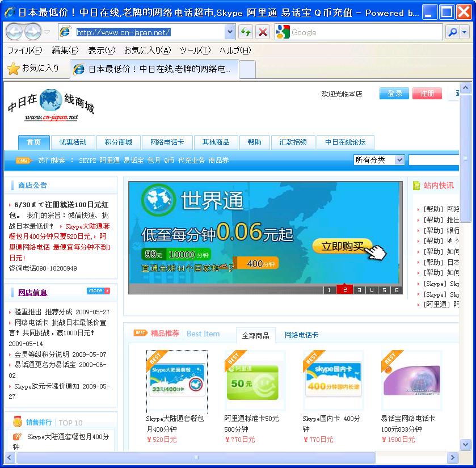Click the 中日在线商城 globe logo

[x=50, y=105]
